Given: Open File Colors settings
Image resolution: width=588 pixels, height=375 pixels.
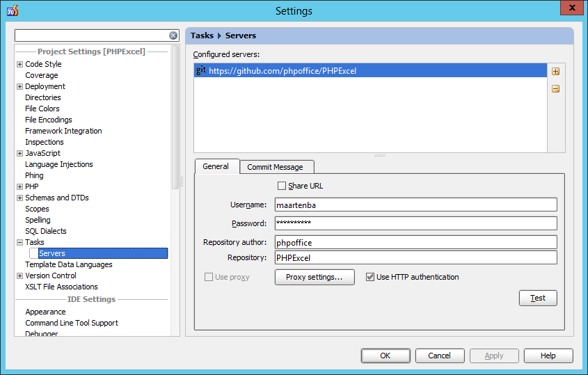Looking at the screenshot, I should pyautogui.click(x=42, y=109).
